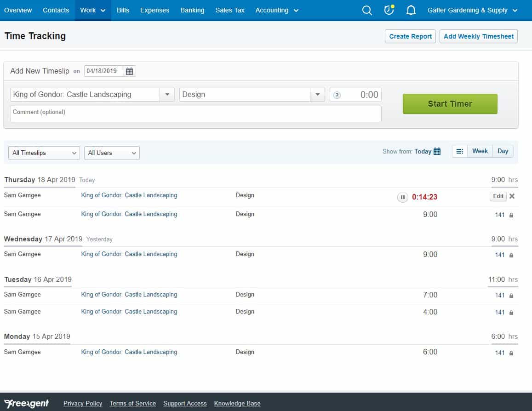Expand the Accounting menu
This screenshot has width=532, height=411.
pyautogui.click(x=277, y=10)
